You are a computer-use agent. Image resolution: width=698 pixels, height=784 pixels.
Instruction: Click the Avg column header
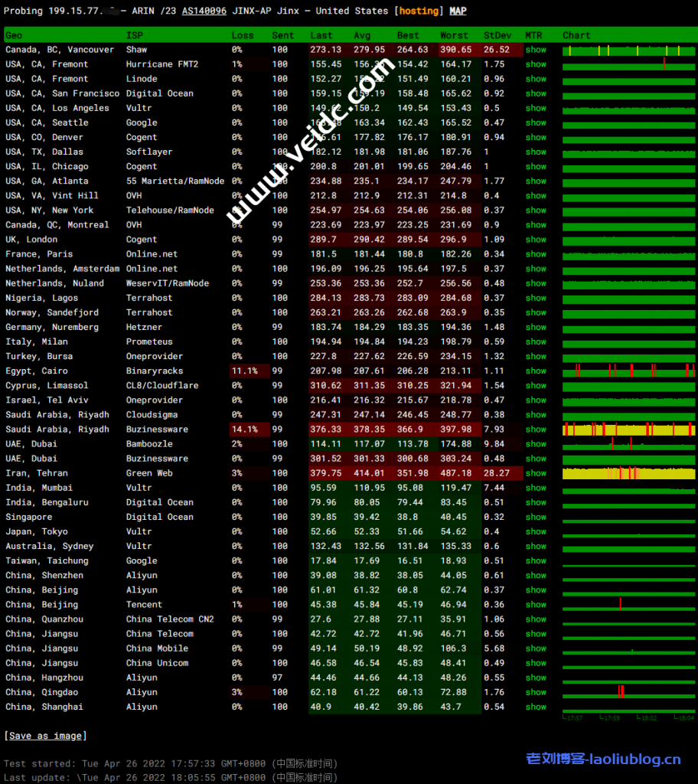362,35
